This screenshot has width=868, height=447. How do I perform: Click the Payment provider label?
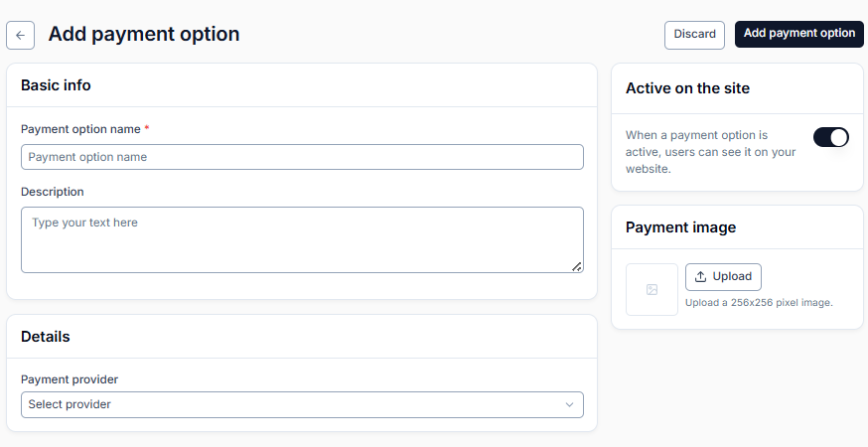coord(70,379)
